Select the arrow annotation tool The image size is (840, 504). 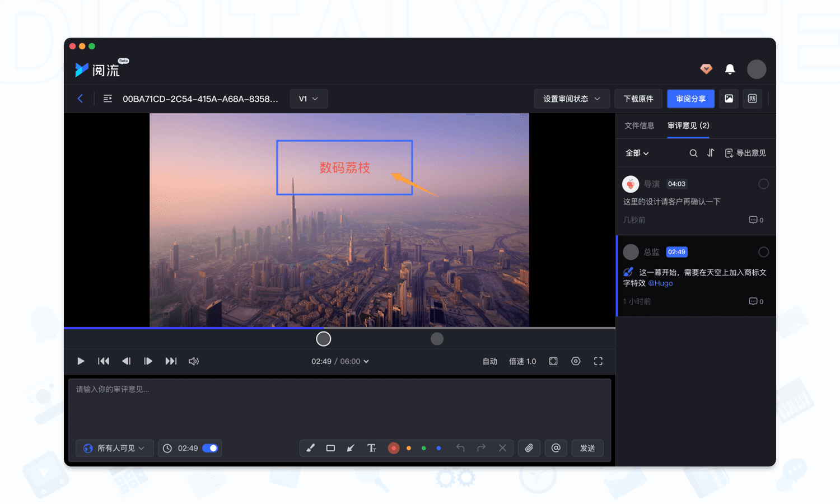click(351, 448)
